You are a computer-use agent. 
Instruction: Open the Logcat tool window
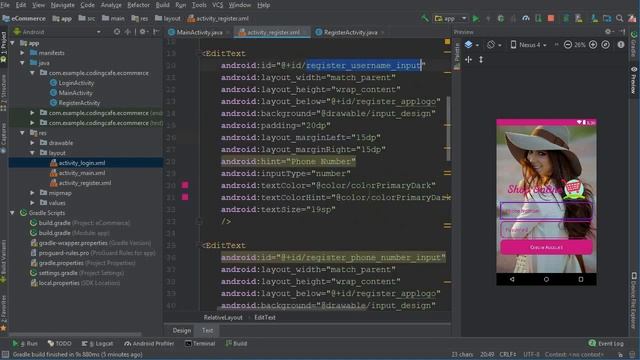click(x=97, y=344)
